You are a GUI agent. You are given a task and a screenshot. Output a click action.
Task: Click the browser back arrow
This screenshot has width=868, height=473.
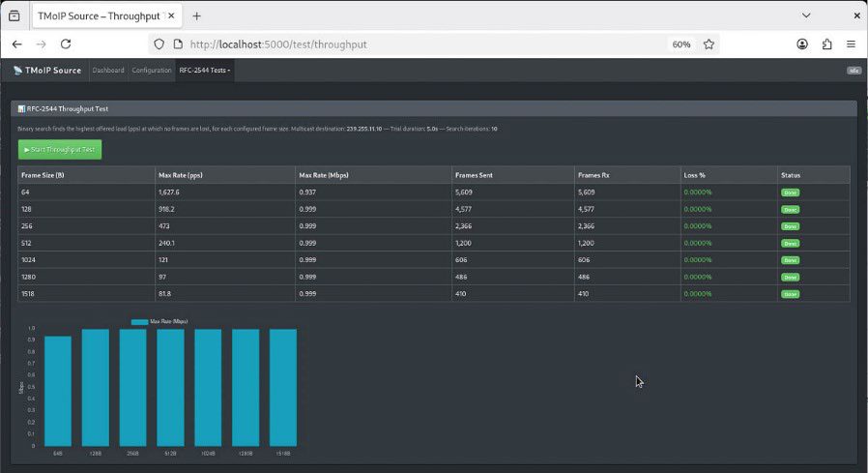pyautogui.click(x=16, y=44)
